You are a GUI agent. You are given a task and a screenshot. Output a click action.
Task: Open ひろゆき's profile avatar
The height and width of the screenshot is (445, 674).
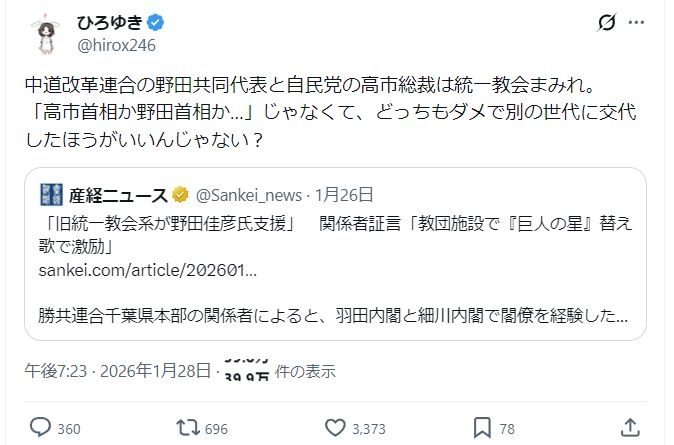click(x=43, y=36)
